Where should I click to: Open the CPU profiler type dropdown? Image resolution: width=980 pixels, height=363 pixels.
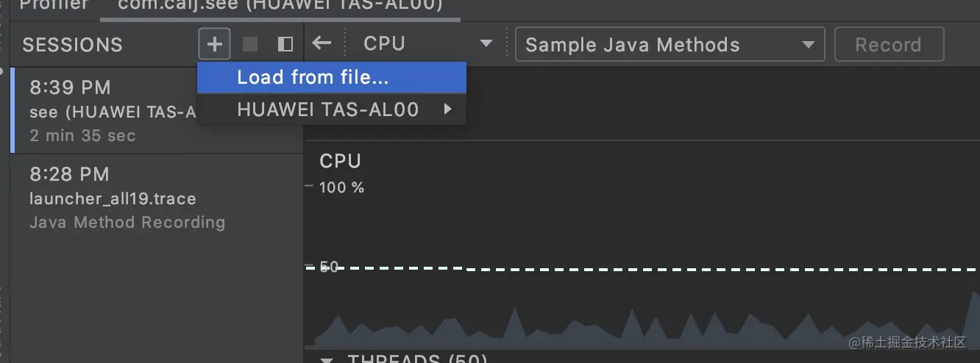[427, 44]
